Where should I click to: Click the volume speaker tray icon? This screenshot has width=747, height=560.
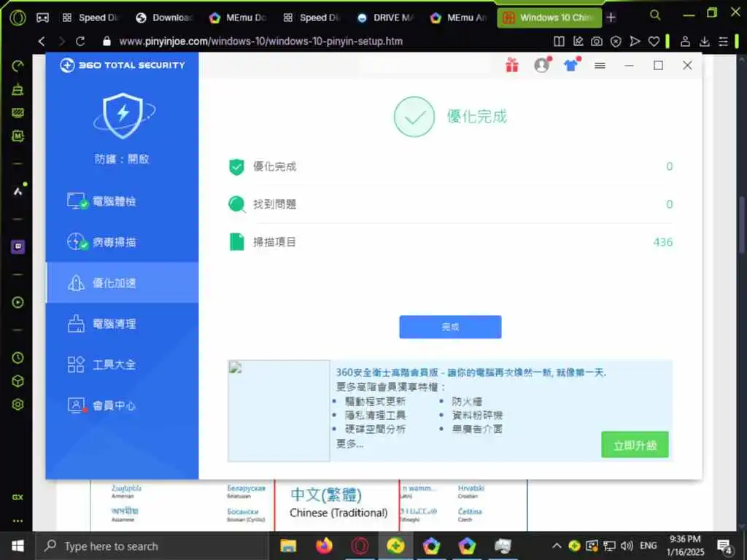627,545
